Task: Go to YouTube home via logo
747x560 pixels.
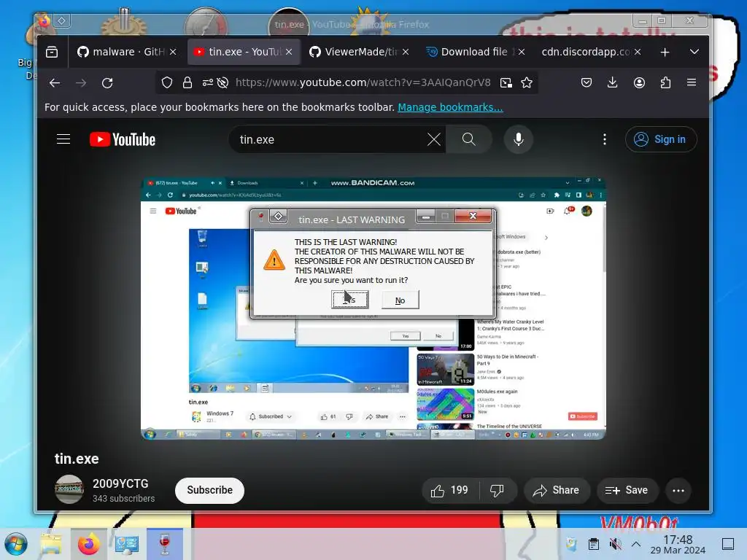Action: point(123,139)
